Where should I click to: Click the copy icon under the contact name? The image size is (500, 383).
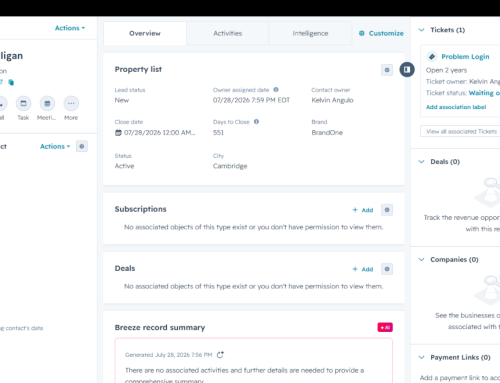[x=11, y=82]
